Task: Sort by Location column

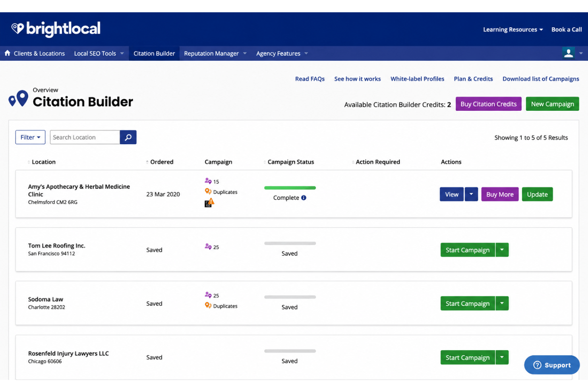Action: tap(42, 162)
